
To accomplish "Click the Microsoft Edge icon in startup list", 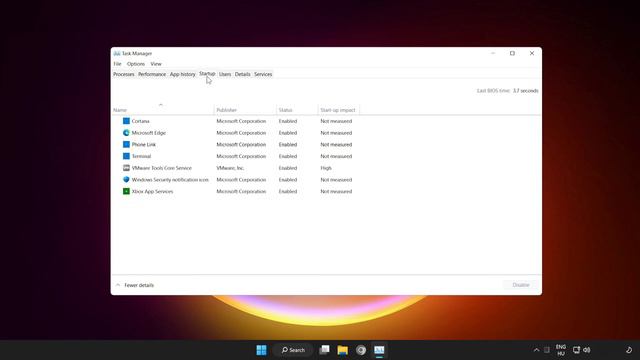I will [x=126, y=133].
